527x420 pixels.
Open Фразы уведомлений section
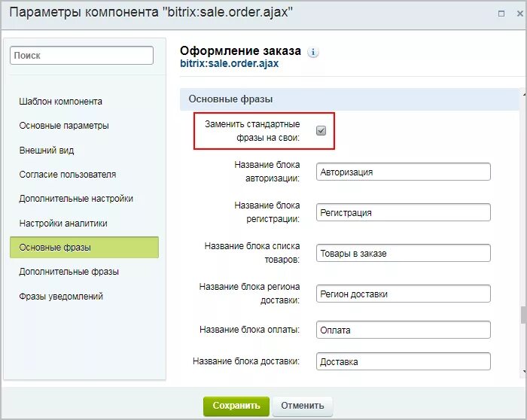[x=61, y=297]
